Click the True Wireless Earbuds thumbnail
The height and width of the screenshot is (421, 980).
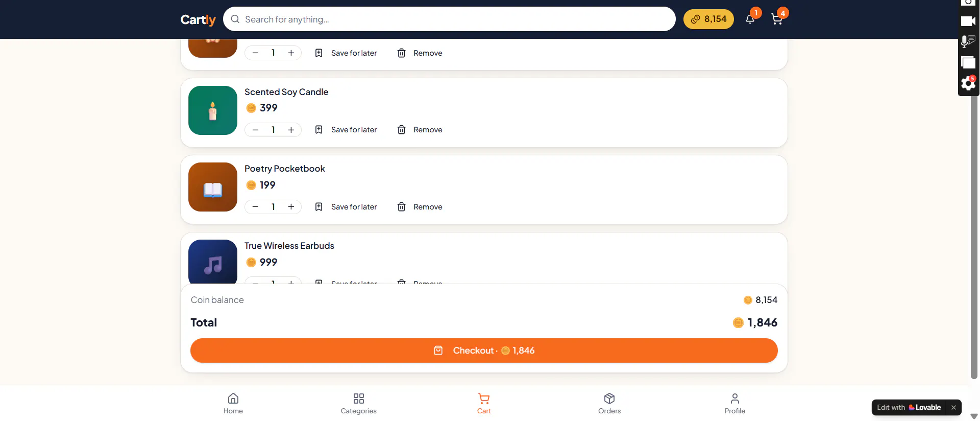213,262
